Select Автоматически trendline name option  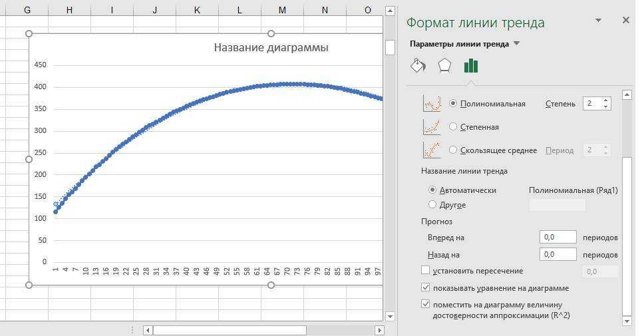(432, 190)
